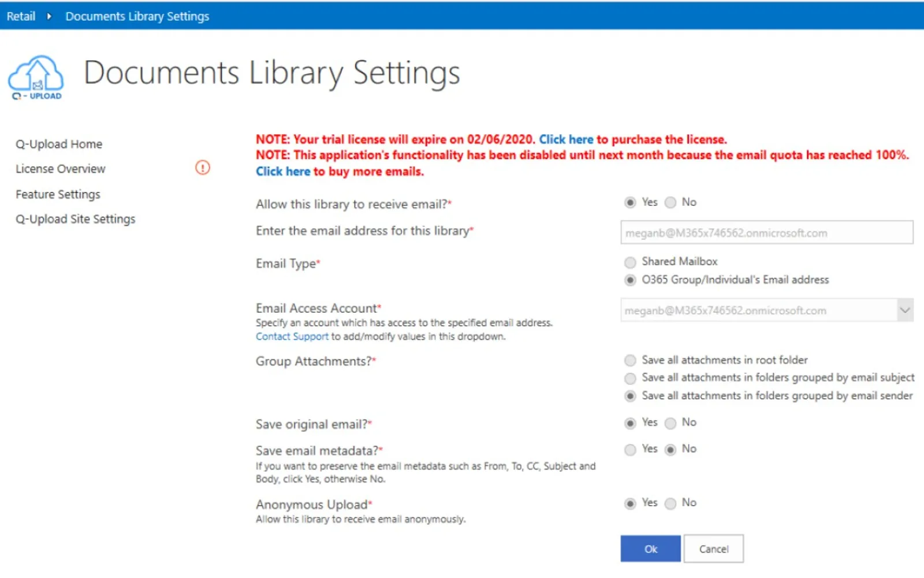The width and height of the screenshot is (924, 578).
Task: Open the Contact Support link
Action: click(292, 336)
